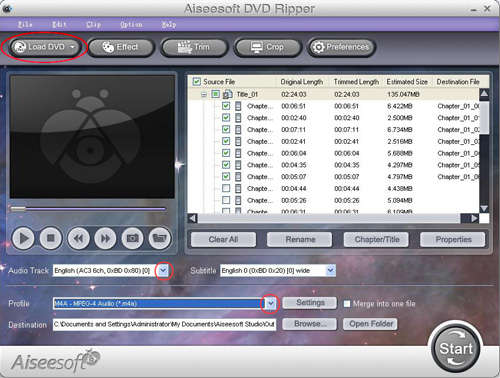Open the Effect tool
This screenshot has height=378, width=500.
[121, 47]
